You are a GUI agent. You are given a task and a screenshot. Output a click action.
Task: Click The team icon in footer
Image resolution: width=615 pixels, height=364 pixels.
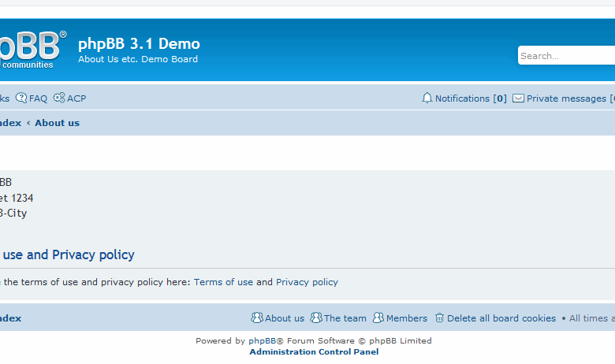pyautogui.click(x=316, y=318)
